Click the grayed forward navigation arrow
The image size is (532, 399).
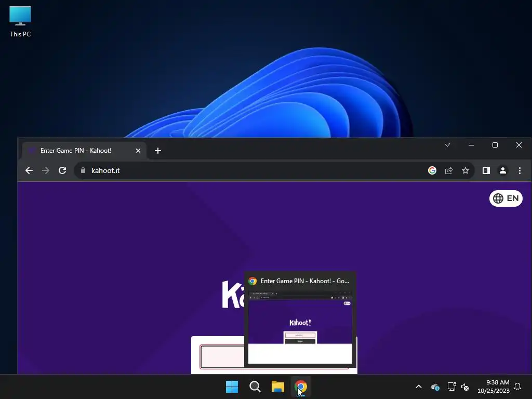pyautogui.click(x=46, y=170)
